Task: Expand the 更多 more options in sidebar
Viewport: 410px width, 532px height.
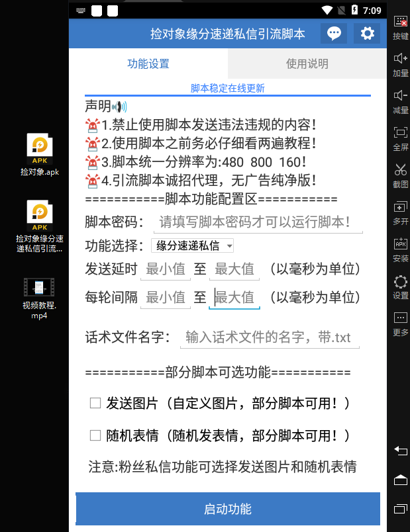Action: (400, 323)
